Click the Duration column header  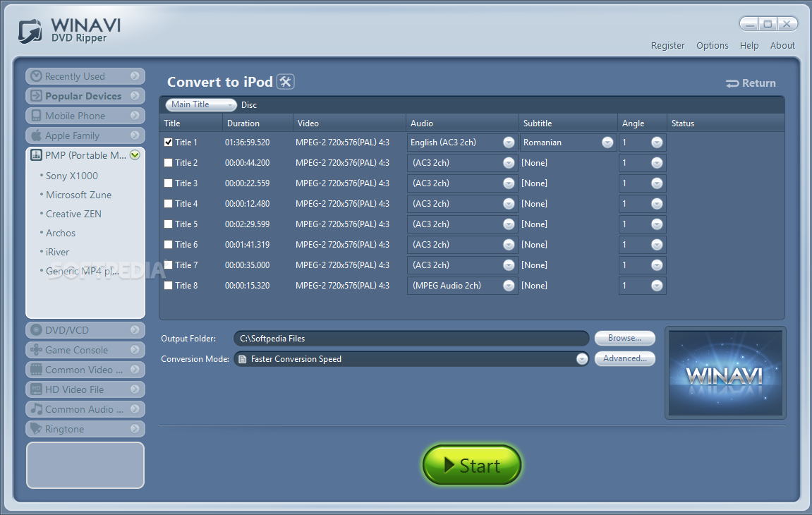(x=257, y=123)
